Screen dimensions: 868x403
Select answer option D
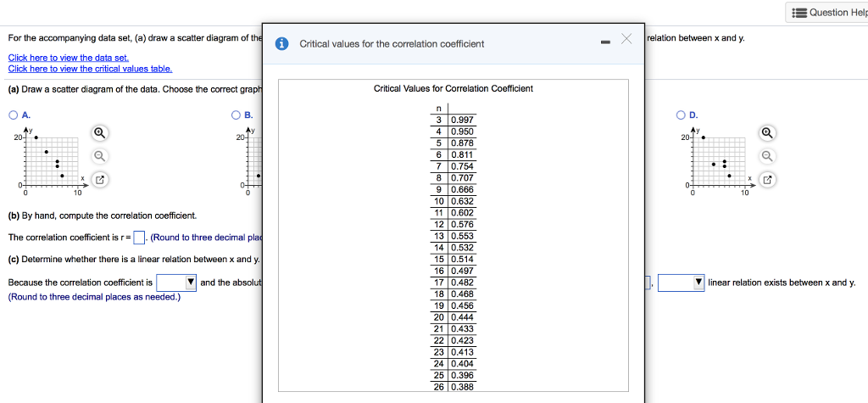[682, 115]
